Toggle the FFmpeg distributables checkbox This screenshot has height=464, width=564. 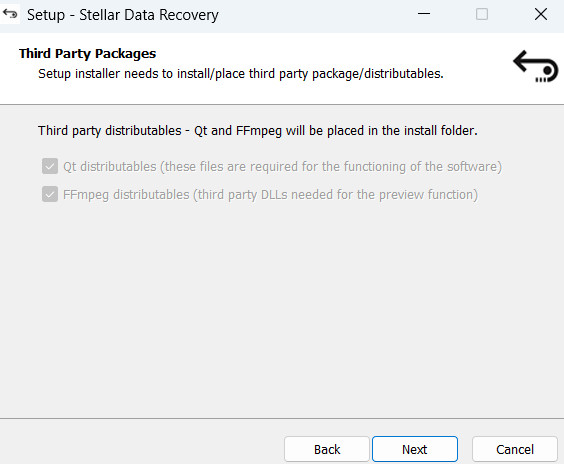pos(50,194)
